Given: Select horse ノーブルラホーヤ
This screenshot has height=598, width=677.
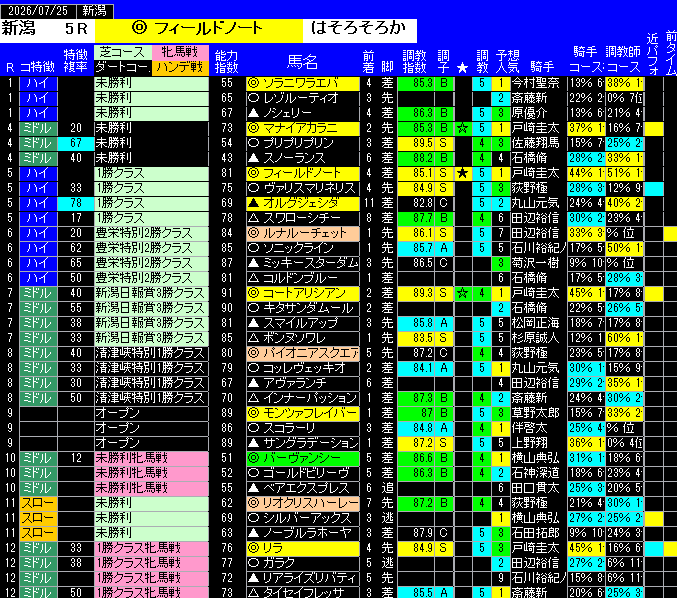Looking at the screenshot, I should point(303,533).
